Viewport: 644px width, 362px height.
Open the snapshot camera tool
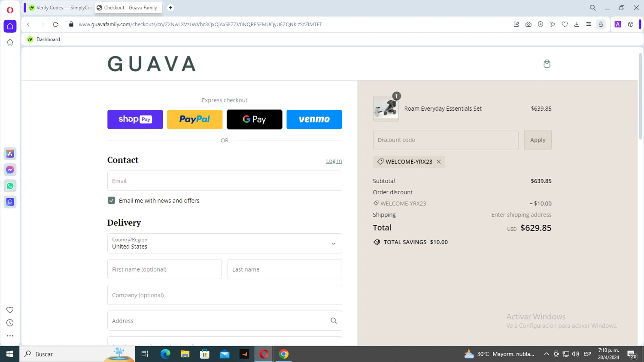[529, 24]
